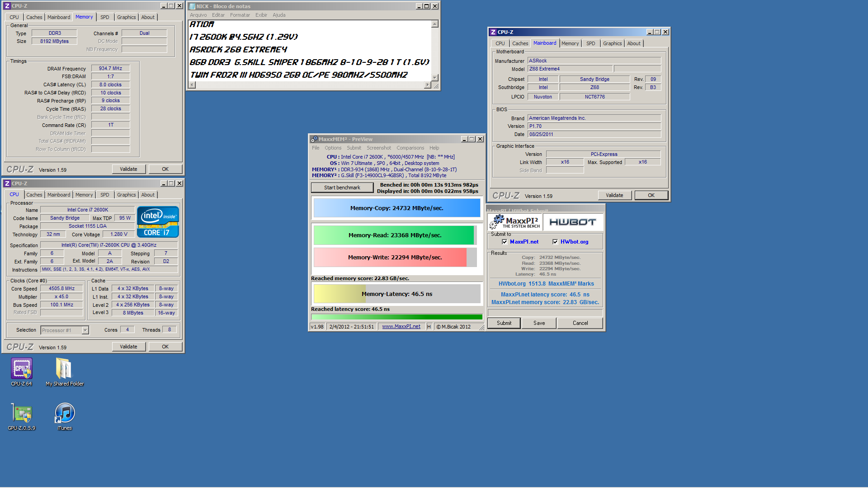Open the www.MaxxPI.net link
This screenshot has width=868, height=488.
[401, 327]
